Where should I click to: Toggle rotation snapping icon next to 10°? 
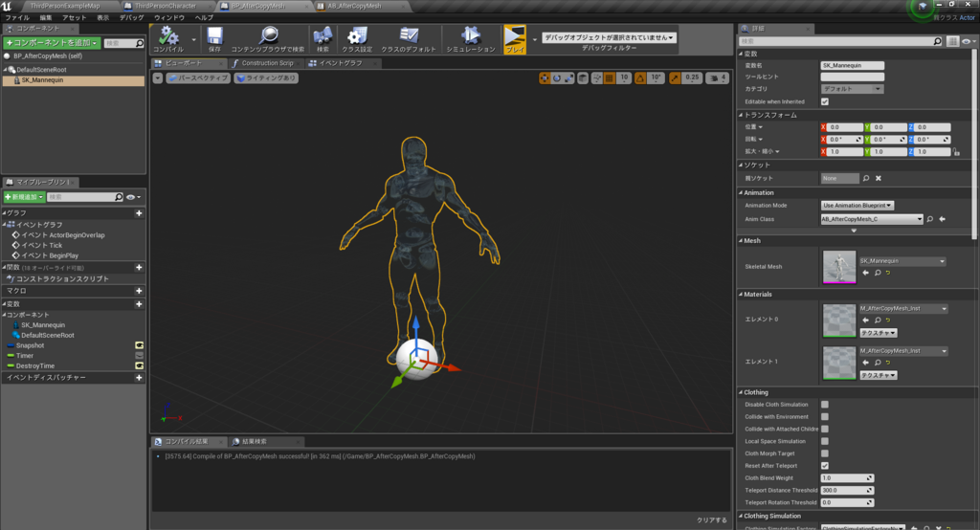point(640,78)
